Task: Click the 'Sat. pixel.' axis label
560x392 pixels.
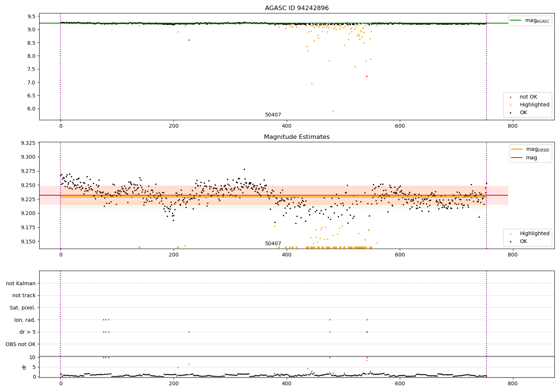Action: pyautogui.click(x=23, y=308)
